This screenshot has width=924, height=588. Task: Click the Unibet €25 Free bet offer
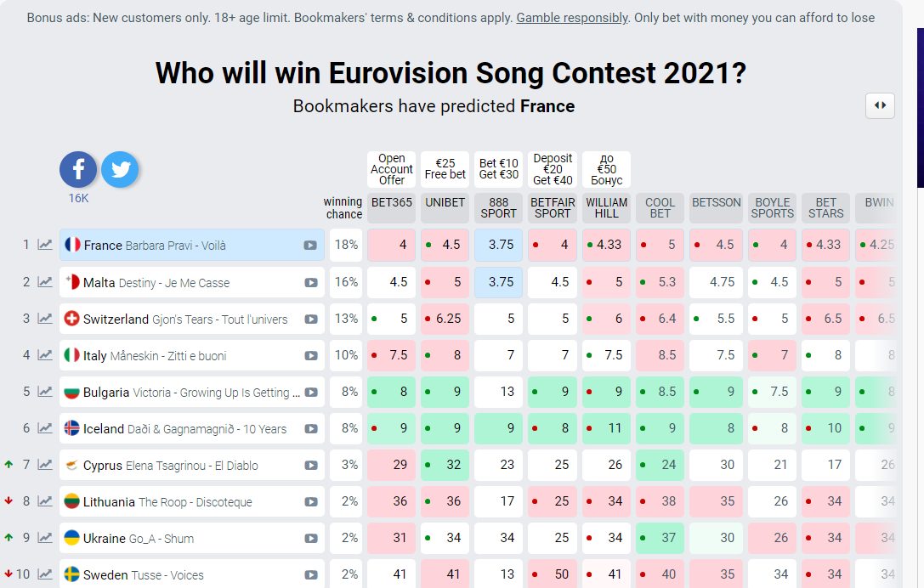point(445,169)
